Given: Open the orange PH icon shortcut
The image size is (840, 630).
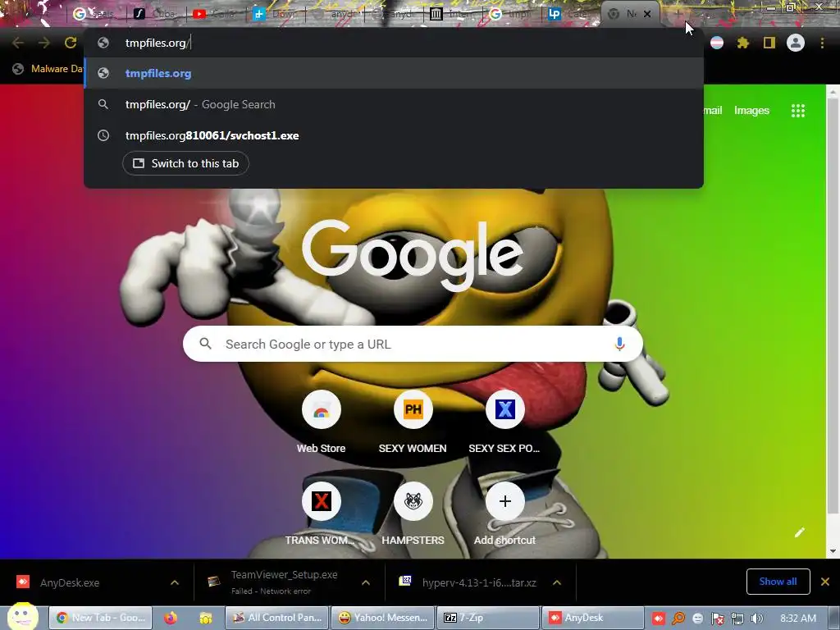Looking at the screenshot, I should click(413, 410).
